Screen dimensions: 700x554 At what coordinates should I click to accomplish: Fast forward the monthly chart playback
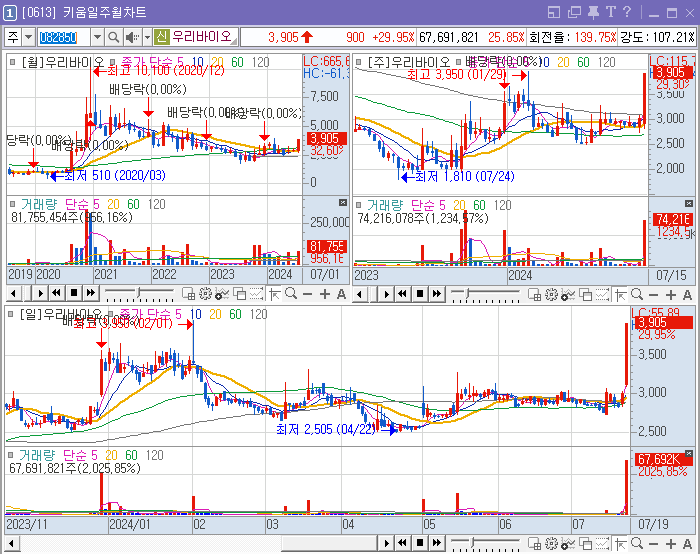91,293
